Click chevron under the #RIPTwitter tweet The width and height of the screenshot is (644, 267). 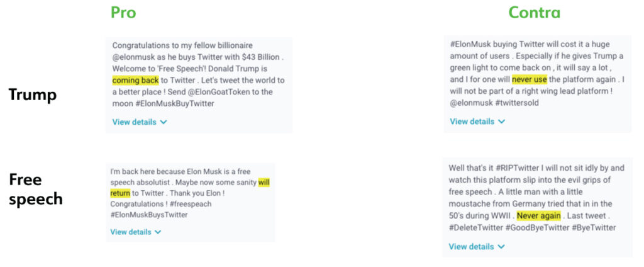pos(501,247)
